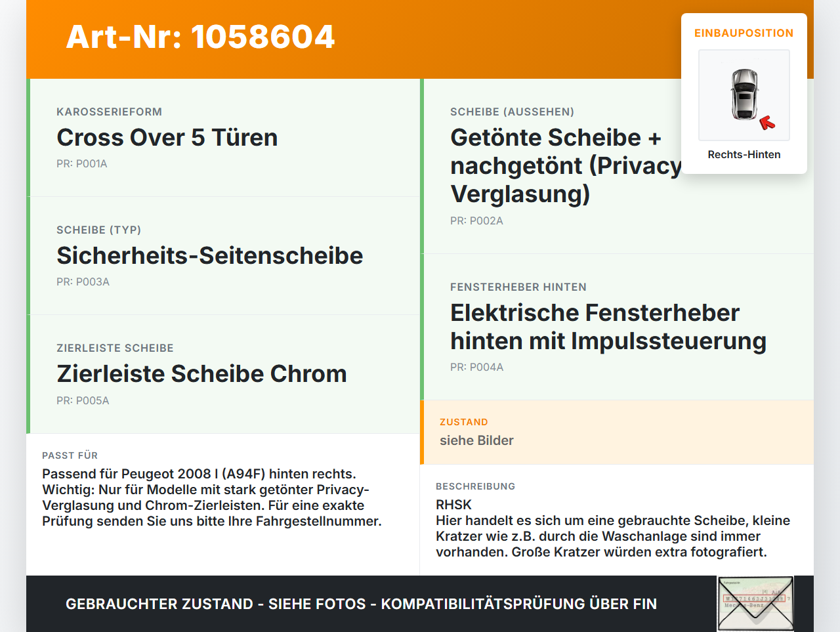Screen dimensions: 840x632
Task: Select the Cross Over 5 Türen card
Action: tap(223, 138)
